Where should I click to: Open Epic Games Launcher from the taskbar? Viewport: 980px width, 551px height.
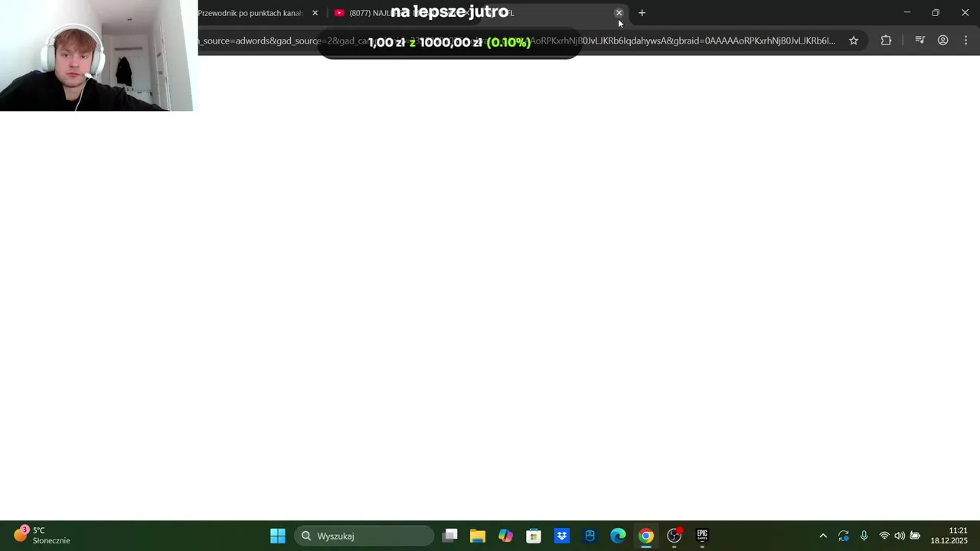(702, 536)
